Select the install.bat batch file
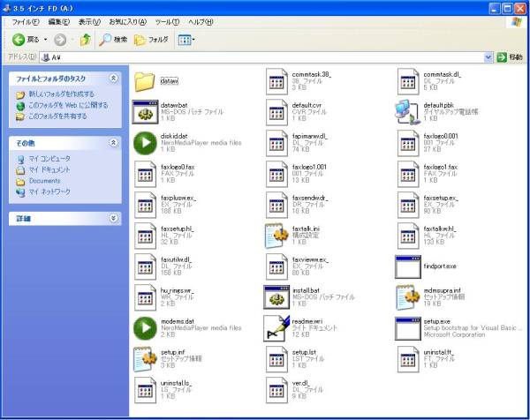Screen dimensions: 530x420 pyautogui.click(x=276, y=296)
